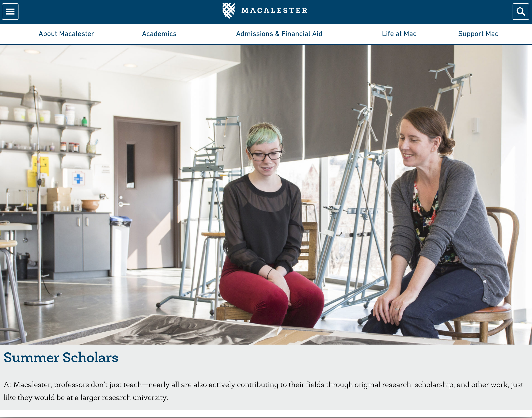Click the Summer Scholars heading
The image size is (532, 418).
click(61, 357)
